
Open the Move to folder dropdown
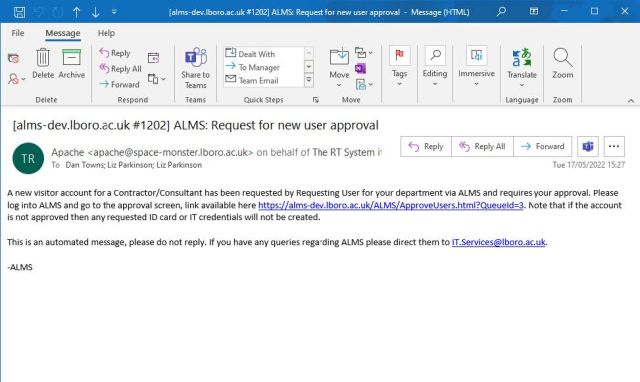[339, 68]
